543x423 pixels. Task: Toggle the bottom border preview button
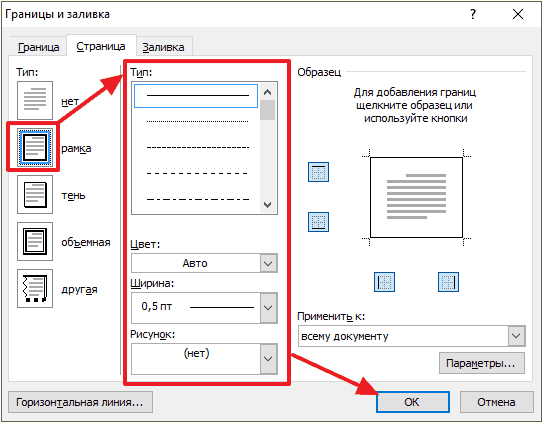(x=318, y=222)
